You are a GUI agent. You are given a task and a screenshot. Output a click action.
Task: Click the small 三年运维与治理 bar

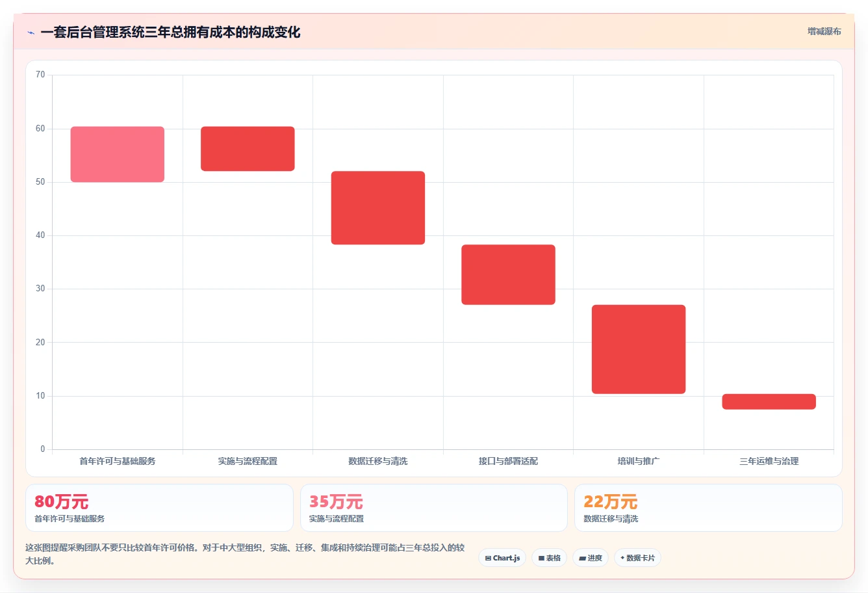point(769,401)
